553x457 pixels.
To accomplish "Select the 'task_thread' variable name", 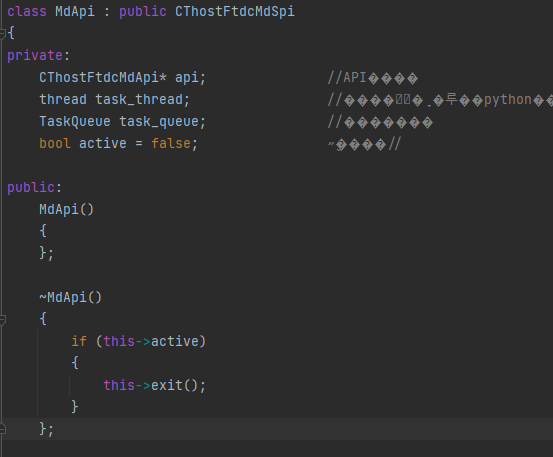I will point(139,99).
